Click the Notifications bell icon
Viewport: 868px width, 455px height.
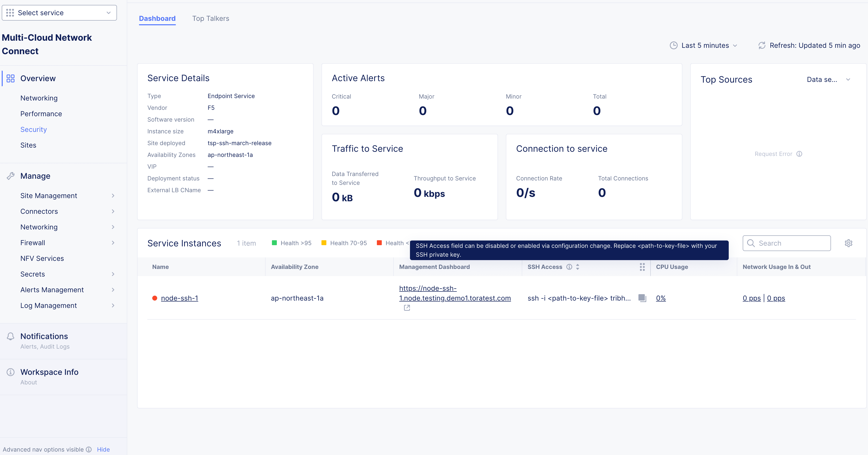[x=11, y=336]
